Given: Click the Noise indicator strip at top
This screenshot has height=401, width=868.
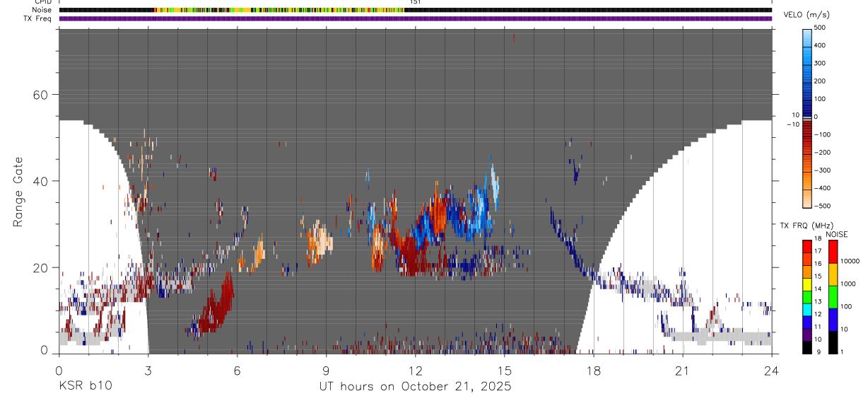Looking at the screenshot, I should click(415, 10).
